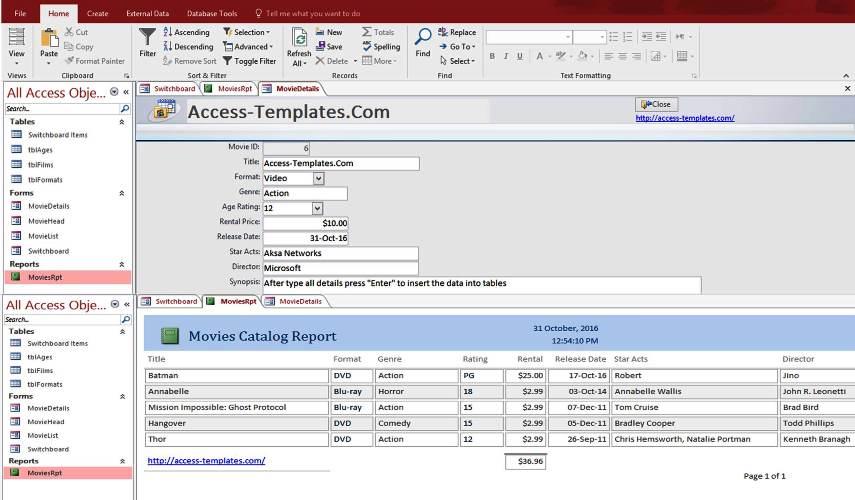Open the font name combo box
Screen dimensions: 855x500
[x=529, y=37]
